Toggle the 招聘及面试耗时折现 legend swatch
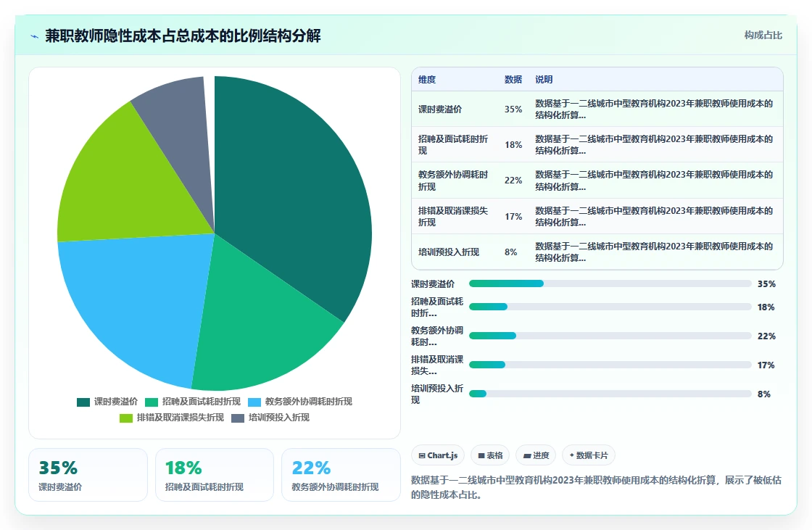This screenshot has width=812, height=530. [x=152, y=402]
